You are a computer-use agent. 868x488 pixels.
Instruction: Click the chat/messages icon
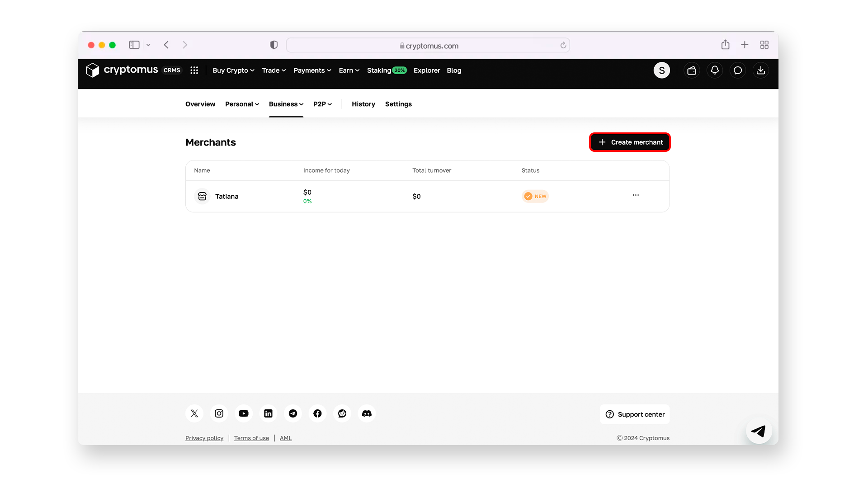coord(737,70)
